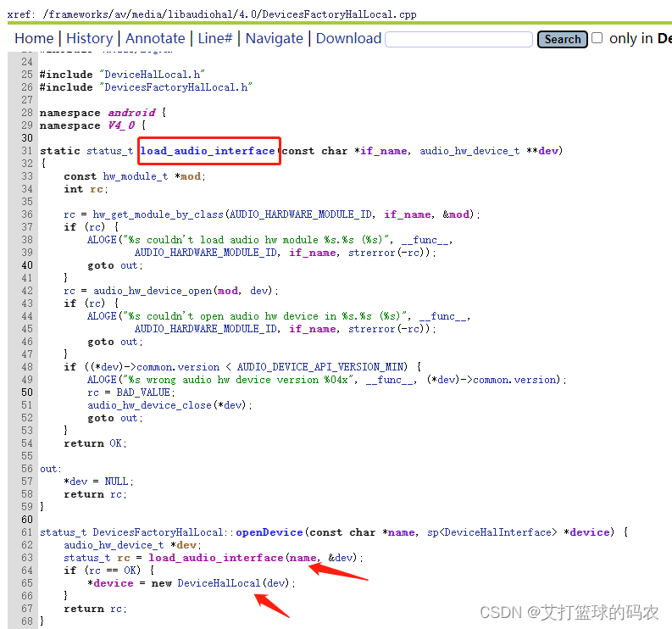The height and width of the screenshot is (629, 672).
Task: Select line number 68
Action: coord(27,621)
